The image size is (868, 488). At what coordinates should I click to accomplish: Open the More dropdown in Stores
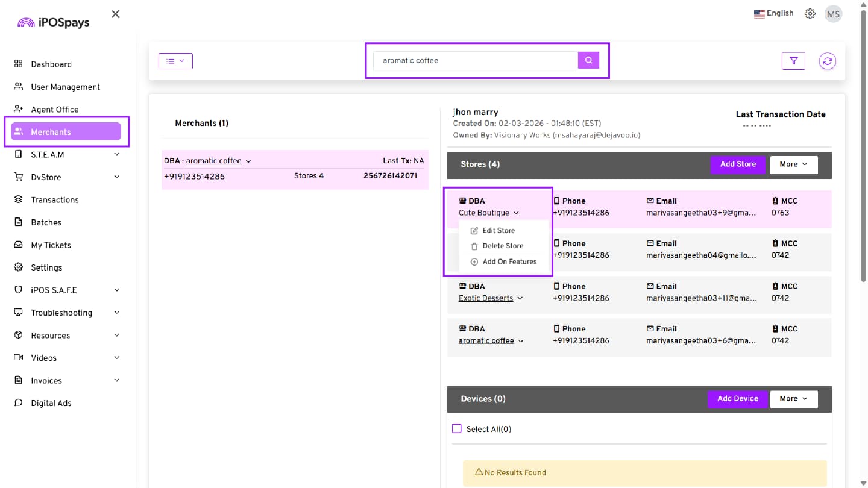point(793,164)
